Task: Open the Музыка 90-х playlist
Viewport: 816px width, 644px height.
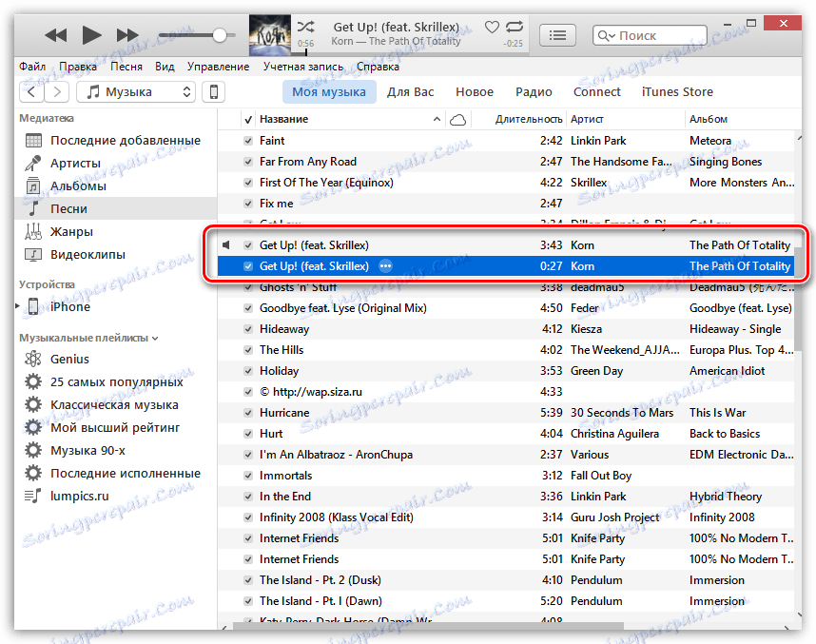Action: pos(115,451)
